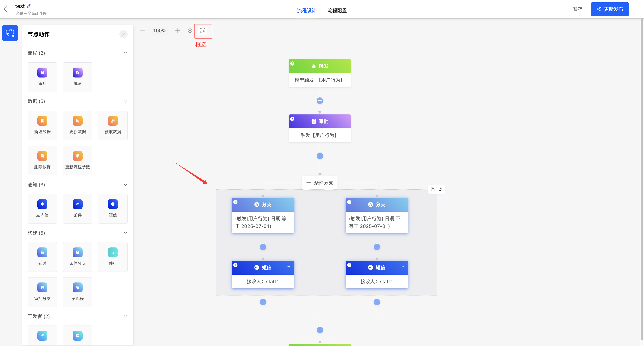Toggle the node actions sidebar panel button
This screenshot has height=346, width=644.
point(10,33)
